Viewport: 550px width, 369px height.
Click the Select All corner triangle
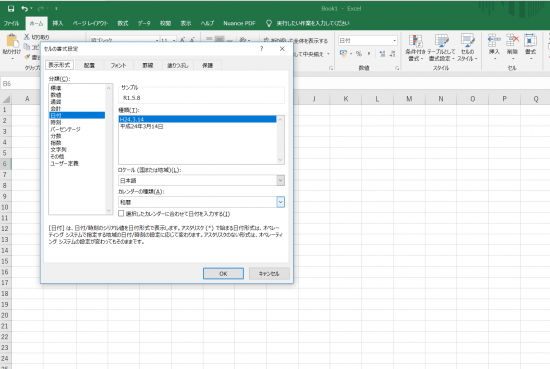[x=6, y=99]
